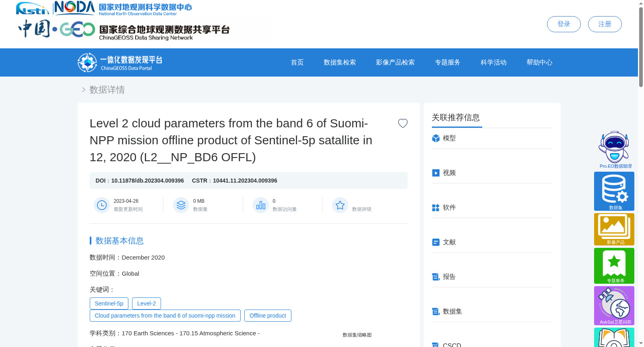Click the layers icon for 数据量
The image size is (644, 347).
point(181,205)
